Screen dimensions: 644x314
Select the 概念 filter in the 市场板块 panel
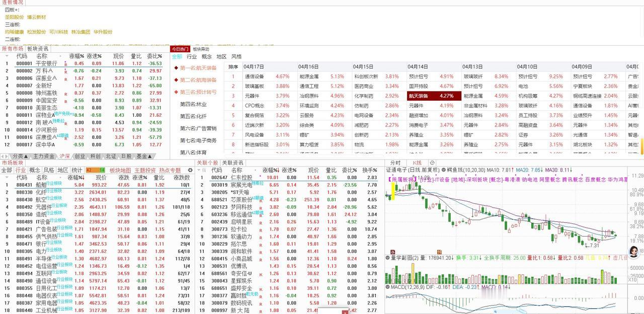35,170
